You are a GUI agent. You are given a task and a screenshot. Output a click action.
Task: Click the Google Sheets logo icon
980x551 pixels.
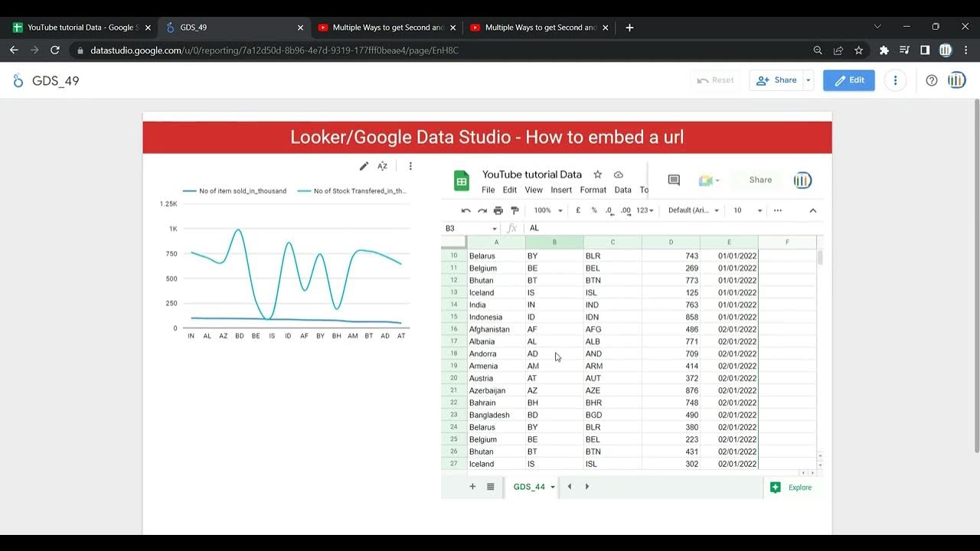(x=462, y=181)
